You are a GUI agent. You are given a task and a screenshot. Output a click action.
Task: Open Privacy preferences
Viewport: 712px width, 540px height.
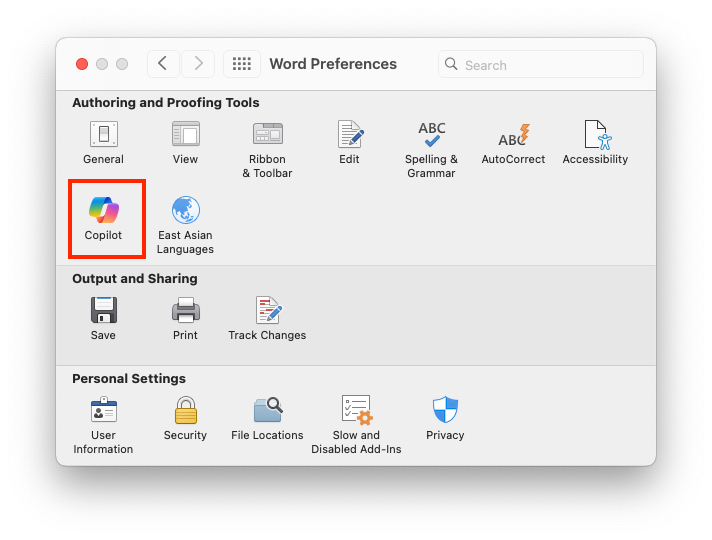(445, 411)
